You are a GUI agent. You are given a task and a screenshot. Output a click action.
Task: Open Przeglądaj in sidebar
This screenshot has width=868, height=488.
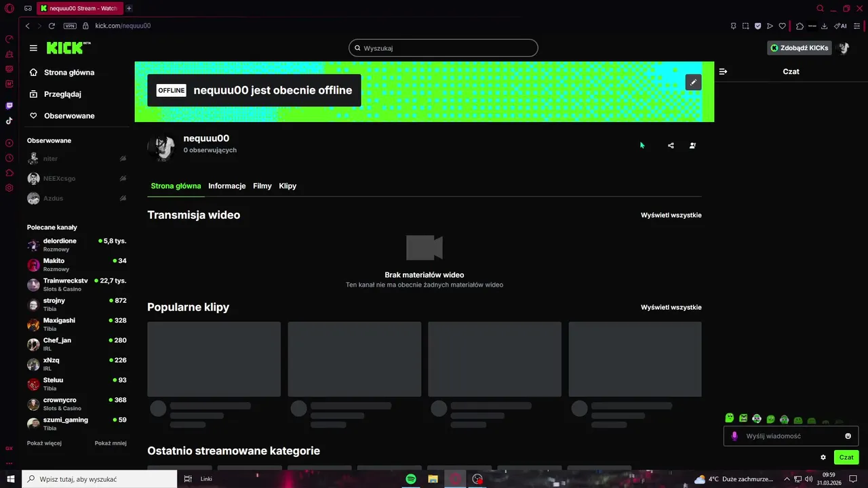(x=77, y=94)
